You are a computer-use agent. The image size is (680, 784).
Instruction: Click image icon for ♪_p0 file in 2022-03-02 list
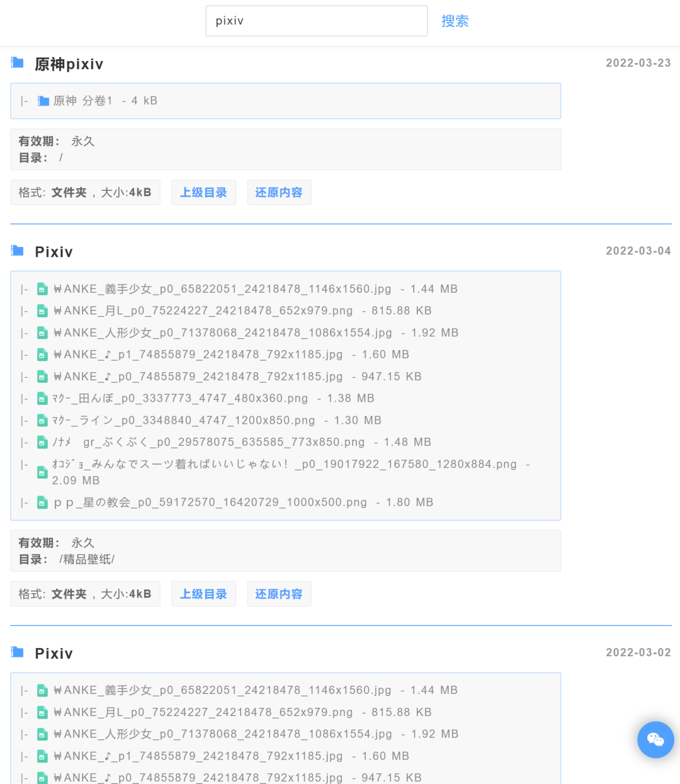click(42, 778)
